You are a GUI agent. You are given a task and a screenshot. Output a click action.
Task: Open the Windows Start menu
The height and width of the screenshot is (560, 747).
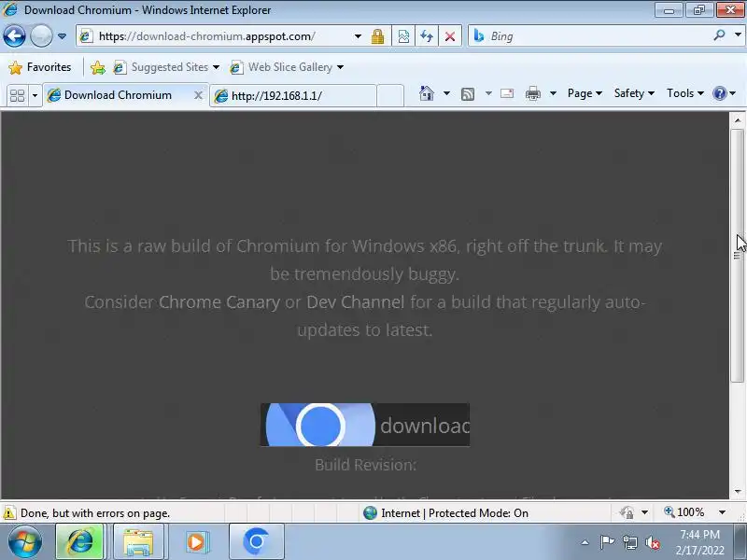coord(24,542)
